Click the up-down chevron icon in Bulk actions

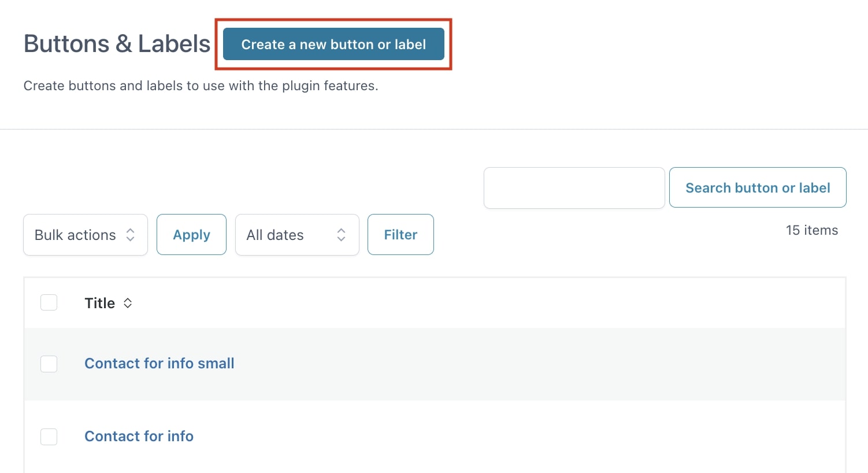131,235
